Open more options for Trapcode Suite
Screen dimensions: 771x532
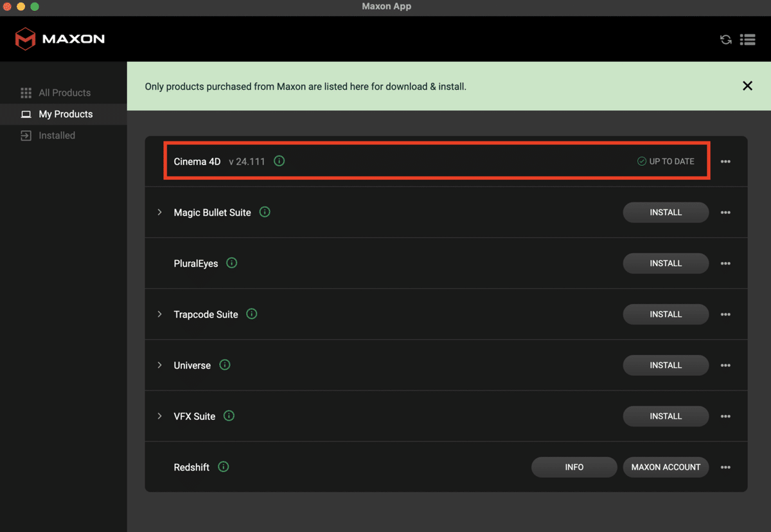click(x=725, y=314)
